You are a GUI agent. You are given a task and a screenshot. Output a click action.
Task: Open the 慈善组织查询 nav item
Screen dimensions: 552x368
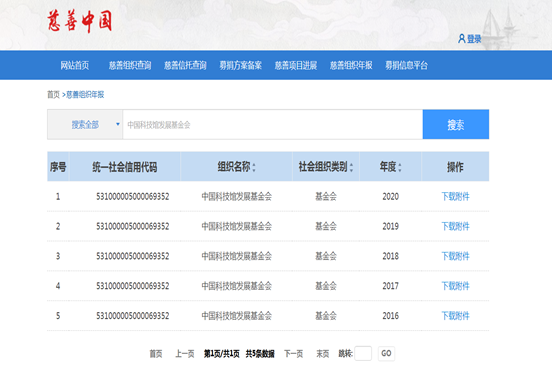tap(130, 65)
